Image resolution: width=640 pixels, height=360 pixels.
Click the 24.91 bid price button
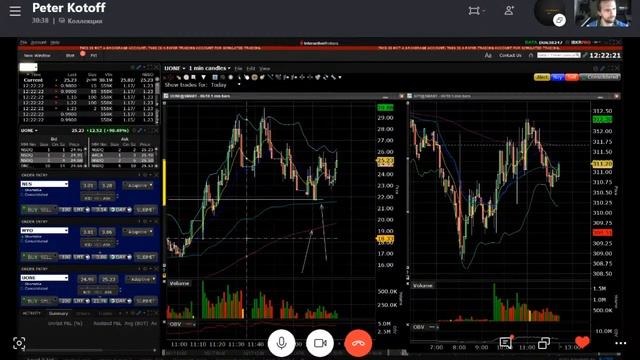(x=88, y=280)
